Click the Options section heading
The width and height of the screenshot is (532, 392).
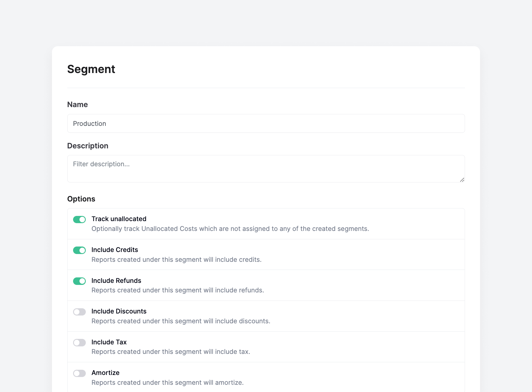81,199
